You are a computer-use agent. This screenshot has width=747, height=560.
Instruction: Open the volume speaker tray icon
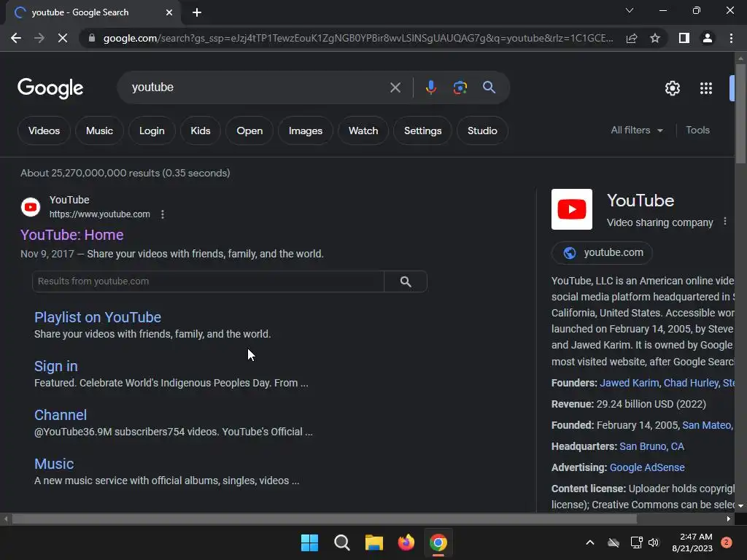pyautogui.click(x=654, y=542)
